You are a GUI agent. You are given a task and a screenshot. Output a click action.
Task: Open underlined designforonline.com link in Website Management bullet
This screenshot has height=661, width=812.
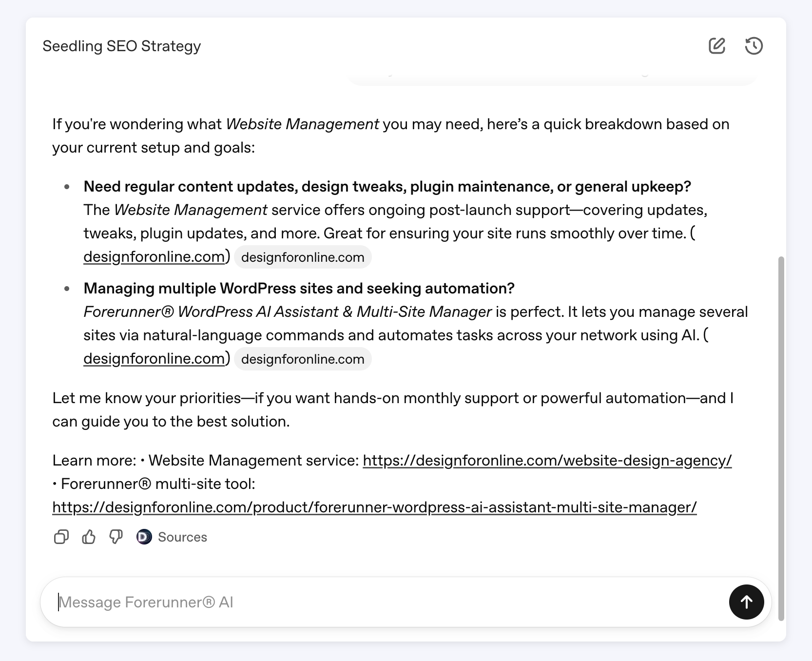[154, 257]
